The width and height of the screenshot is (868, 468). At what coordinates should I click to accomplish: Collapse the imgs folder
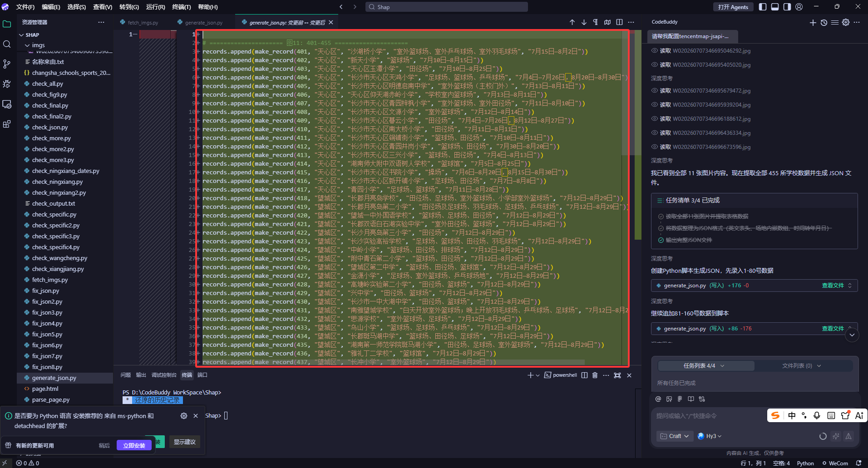point(27,45)
